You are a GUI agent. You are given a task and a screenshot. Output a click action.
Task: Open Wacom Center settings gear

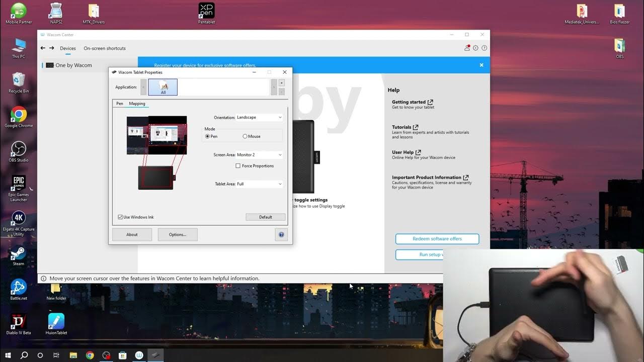(475, 48)
